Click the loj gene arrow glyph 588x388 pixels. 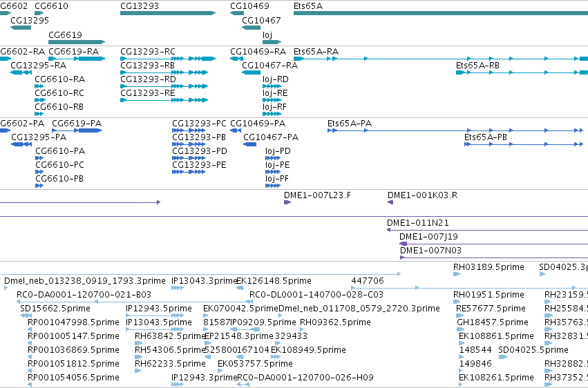272,42
